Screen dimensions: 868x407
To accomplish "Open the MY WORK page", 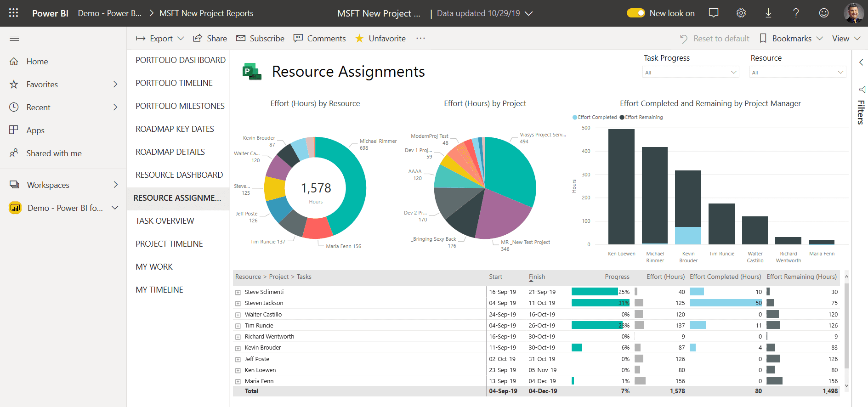I will point(154,267).
